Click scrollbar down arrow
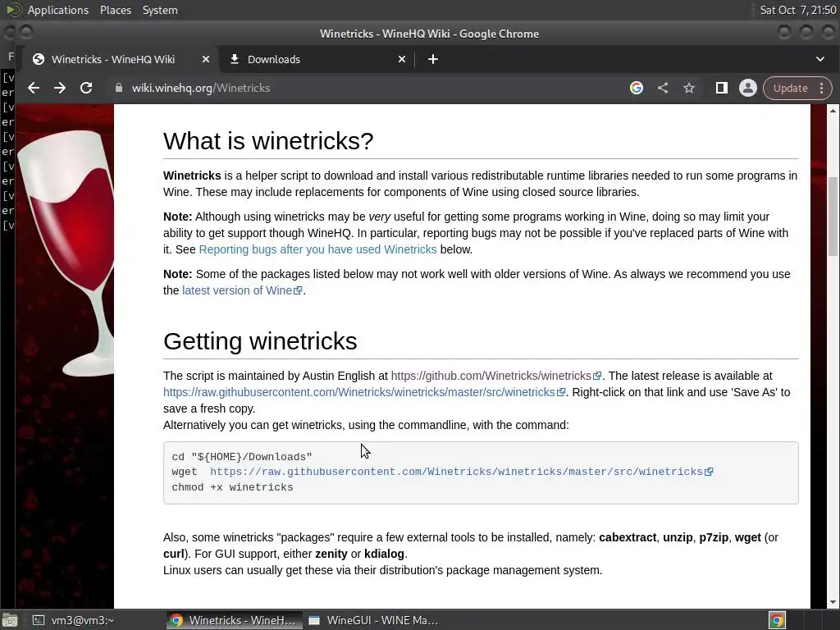The height and width of the screenshot is (630, 840). tap(833, 602)
